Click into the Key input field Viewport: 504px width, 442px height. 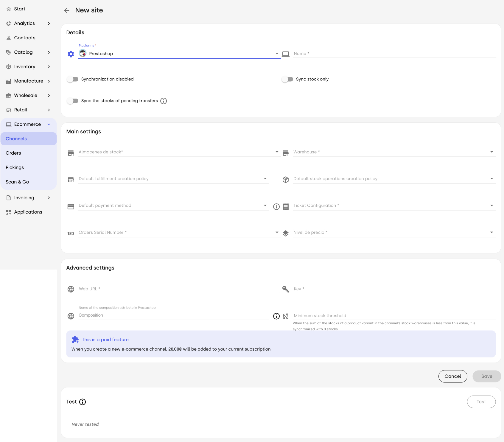[394, 289]
